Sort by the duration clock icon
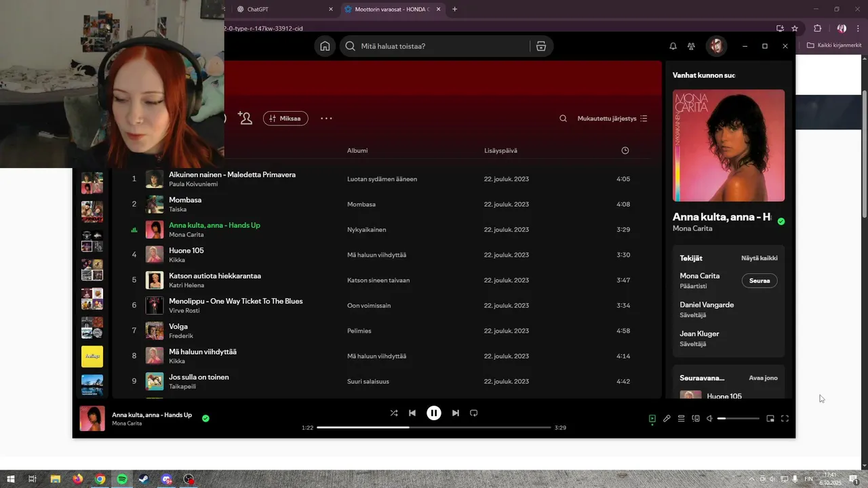868x488 pixels. pos(625,150)
